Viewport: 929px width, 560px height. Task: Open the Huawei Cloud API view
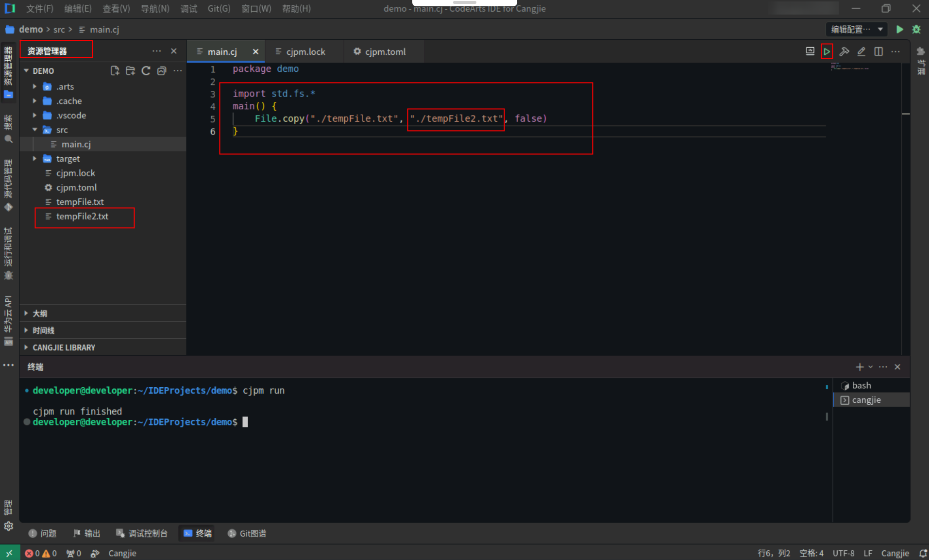pos(8,321)
